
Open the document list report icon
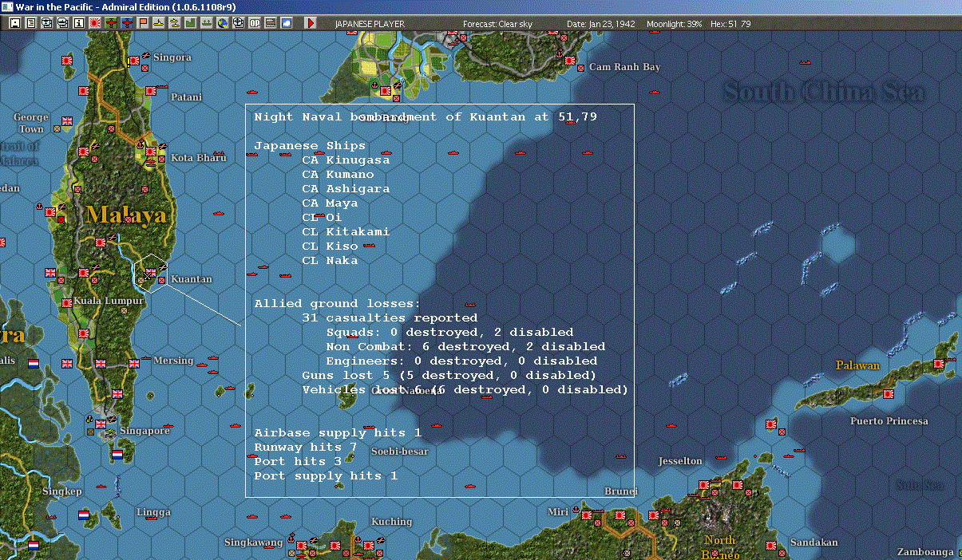(31, 23)
